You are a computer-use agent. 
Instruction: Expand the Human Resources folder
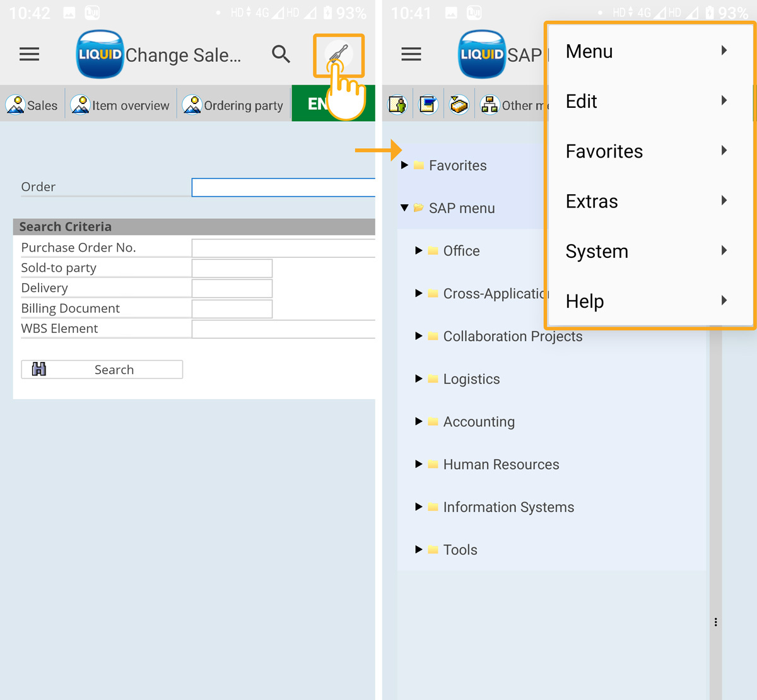coord(419,464)
